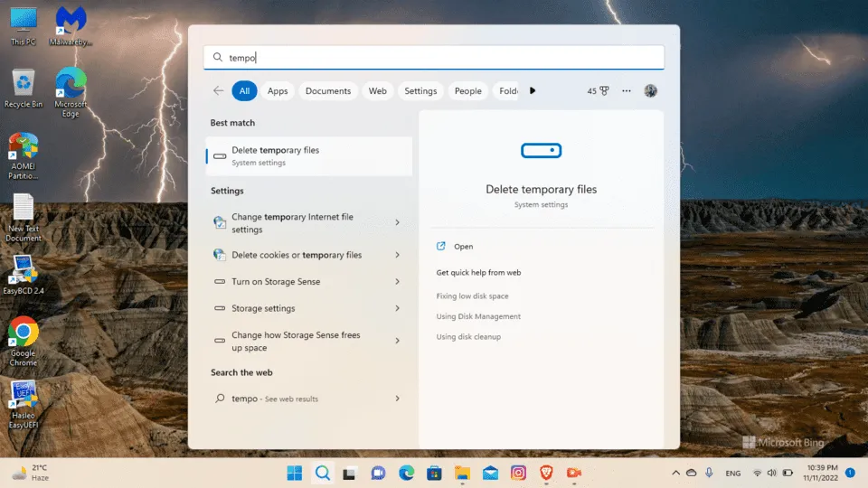Open the weather widget showing Haze

coord(31,473)
